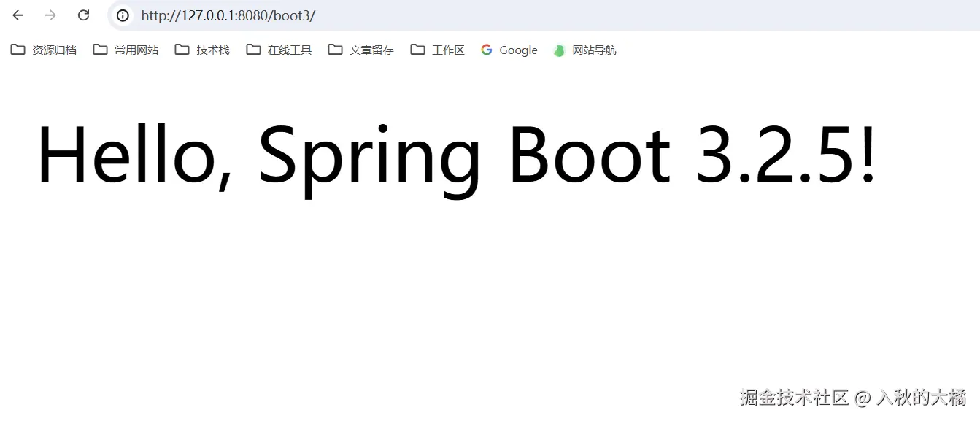Click the Hello Spring Boot heading text

pos(456,155)
